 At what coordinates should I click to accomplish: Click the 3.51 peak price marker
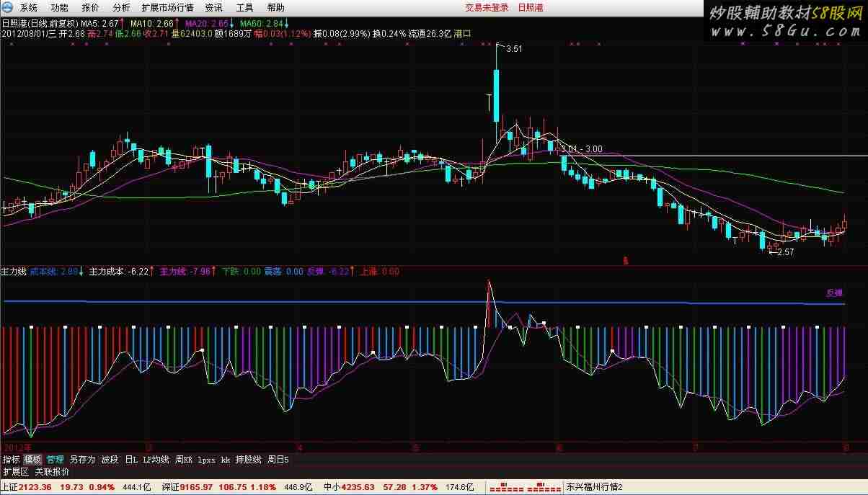tap(514, 49)
